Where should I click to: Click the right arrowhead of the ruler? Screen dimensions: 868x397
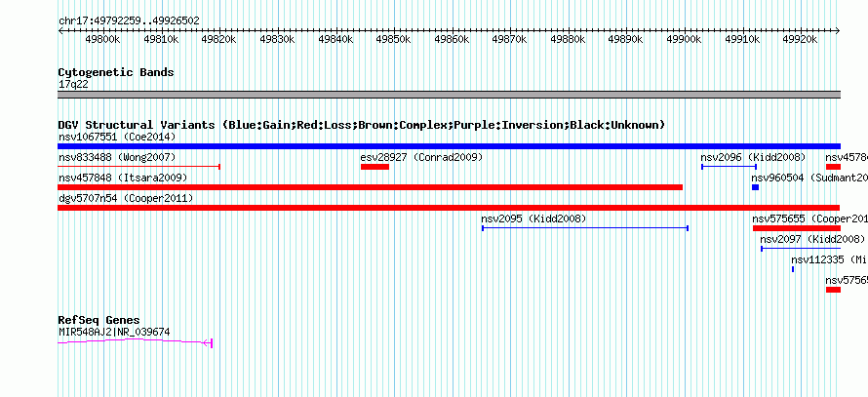tap(838, 31)
